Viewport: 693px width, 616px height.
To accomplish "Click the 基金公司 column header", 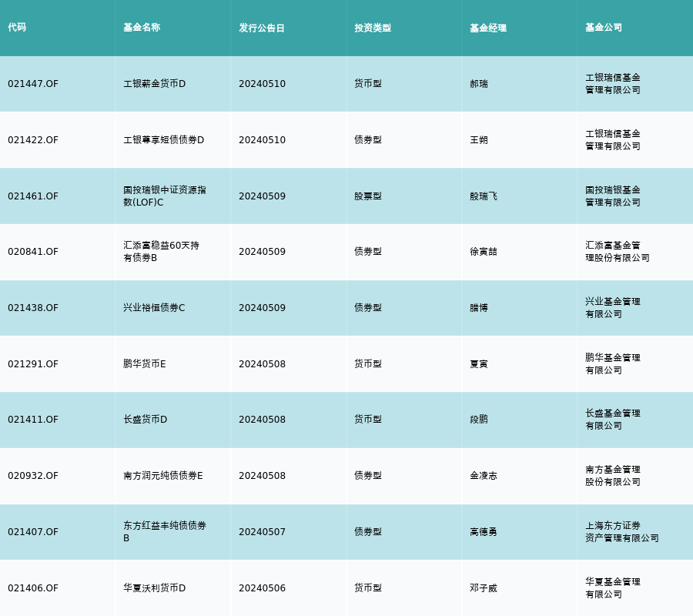I will click(604, 28).
